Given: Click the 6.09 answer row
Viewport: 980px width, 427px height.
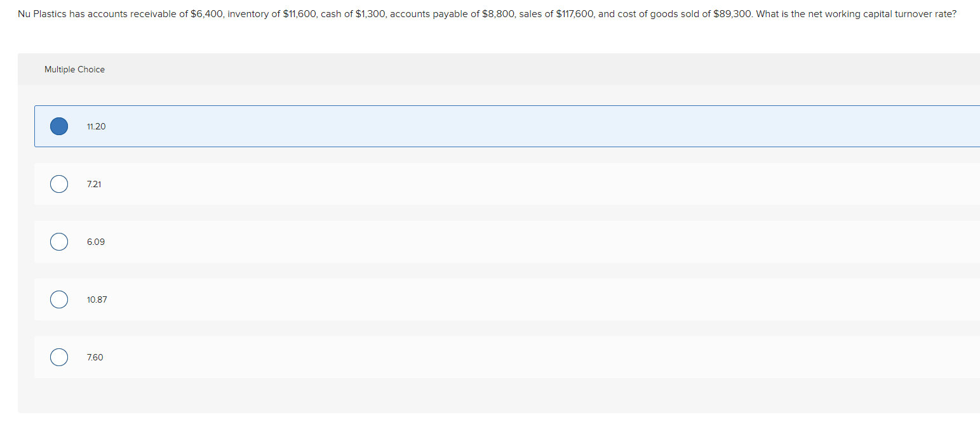Looking at the screenshot, I should pos(381,242).
